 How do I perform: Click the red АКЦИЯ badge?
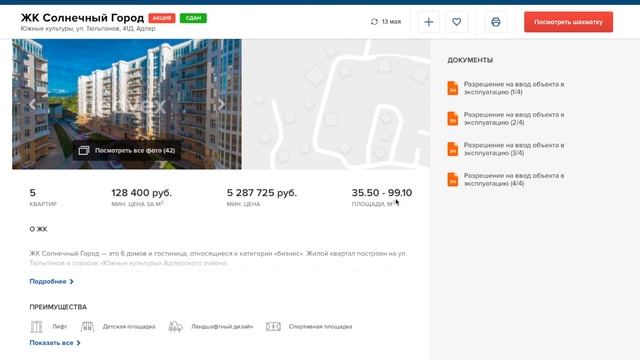pos(162,18)
